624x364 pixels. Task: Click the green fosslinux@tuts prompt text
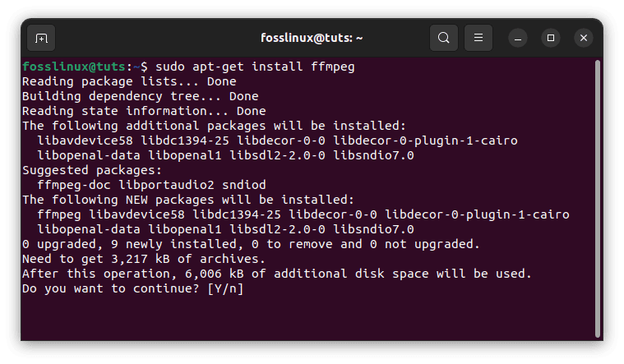pos(74,67)
